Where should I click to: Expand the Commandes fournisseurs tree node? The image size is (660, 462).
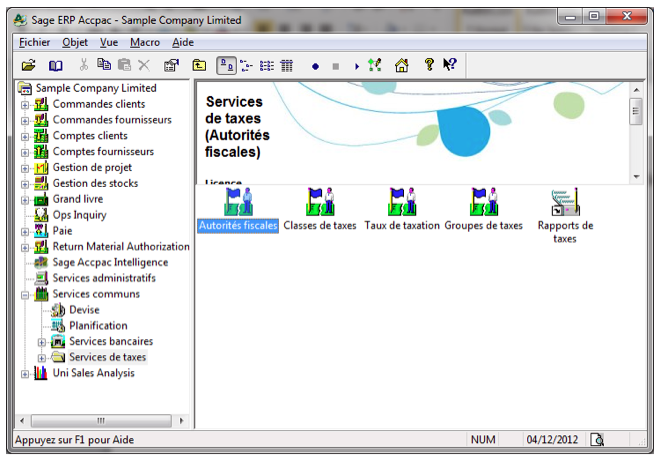[25, 121]
